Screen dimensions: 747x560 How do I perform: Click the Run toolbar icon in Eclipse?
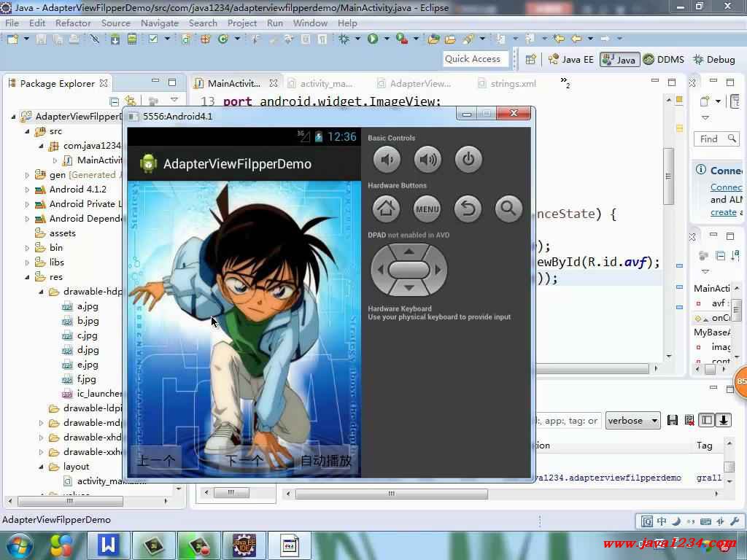coord(373,39)
